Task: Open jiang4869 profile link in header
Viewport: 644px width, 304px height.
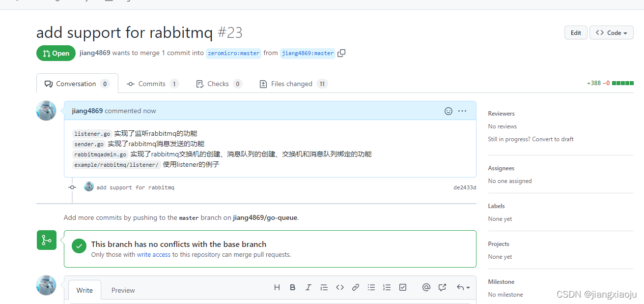Action: pos(95,53)
